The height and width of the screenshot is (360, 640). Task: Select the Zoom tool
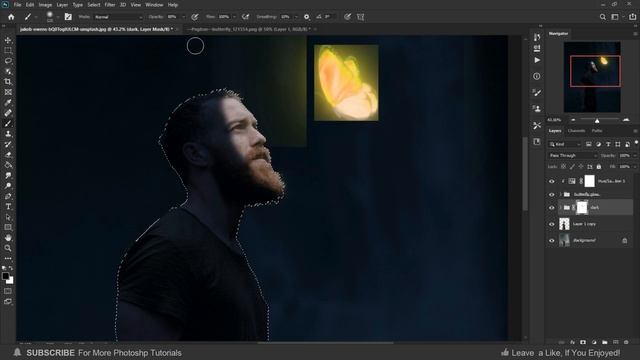point(8,248)
